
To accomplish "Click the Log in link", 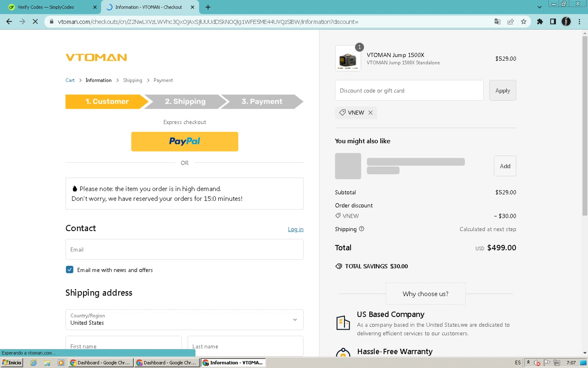I will pos(296,230).
